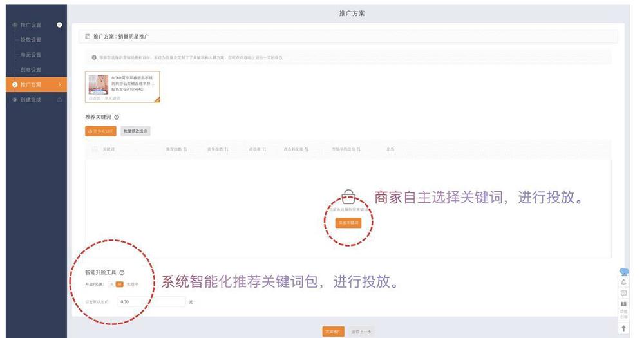
Task: Click the 批量修改出价 button
Action: pos(135,131)
